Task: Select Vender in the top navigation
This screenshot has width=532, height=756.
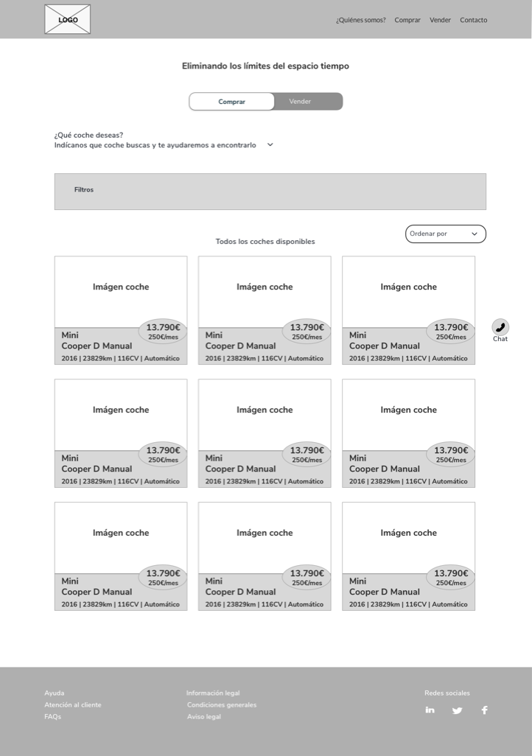Action: click(x=440, y=20)
